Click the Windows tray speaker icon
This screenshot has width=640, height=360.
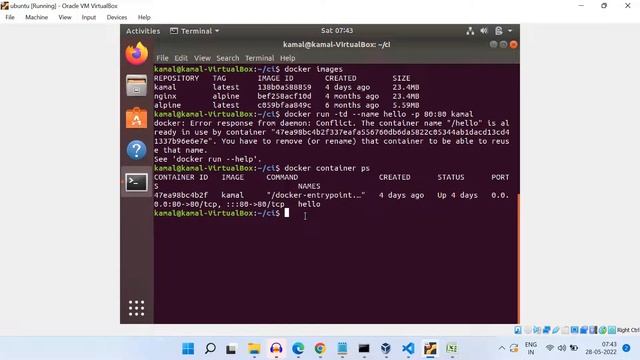click(562, 348)
